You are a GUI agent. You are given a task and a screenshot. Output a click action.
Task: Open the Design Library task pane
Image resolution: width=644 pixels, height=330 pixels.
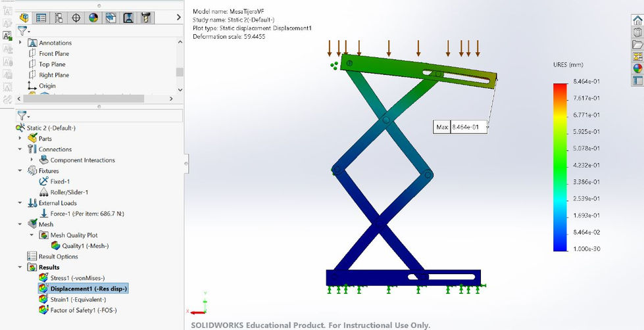pos(637,33)
